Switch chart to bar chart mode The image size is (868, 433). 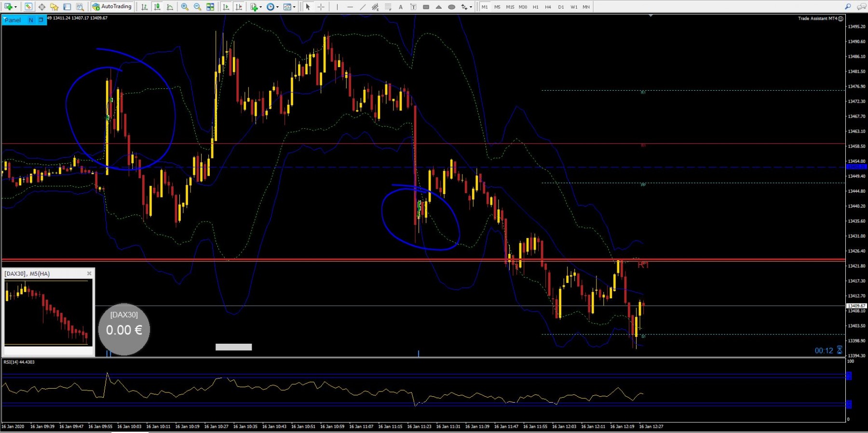coord(144,7)
